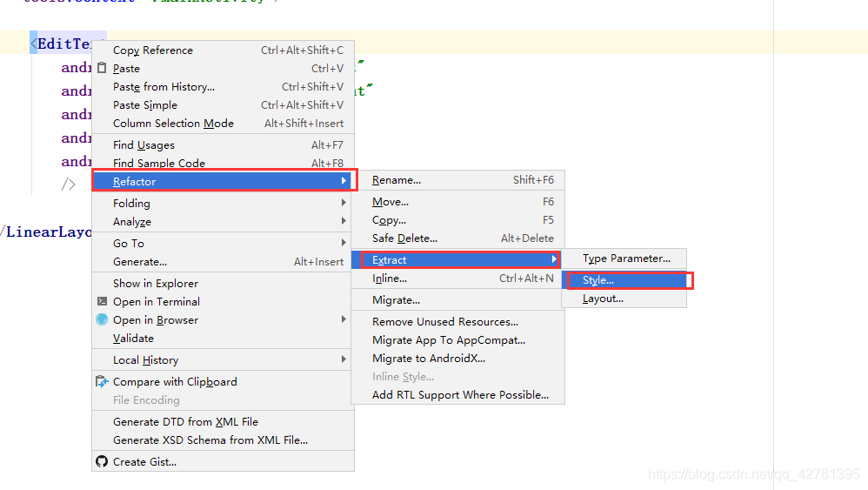The image size is (868, 490).
Task: Choose Style... from the Extract submenu
Action: [598, 280]
